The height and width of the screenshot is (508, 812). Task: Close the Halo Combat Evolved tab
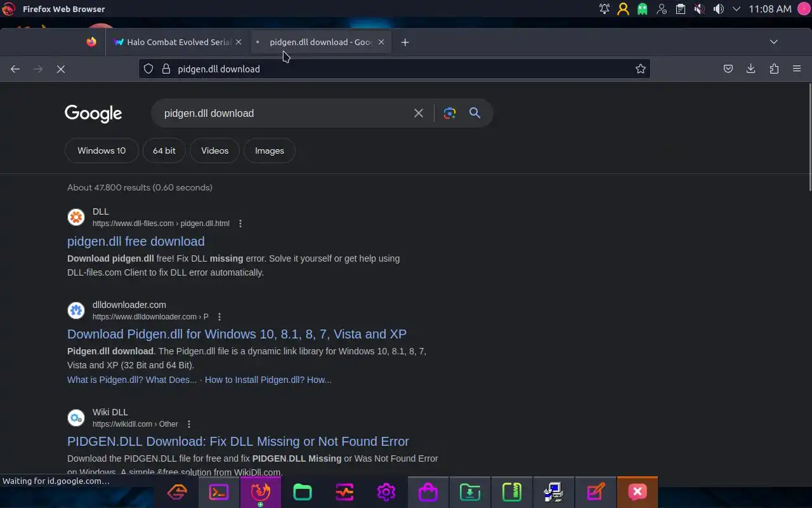point(239,42)
